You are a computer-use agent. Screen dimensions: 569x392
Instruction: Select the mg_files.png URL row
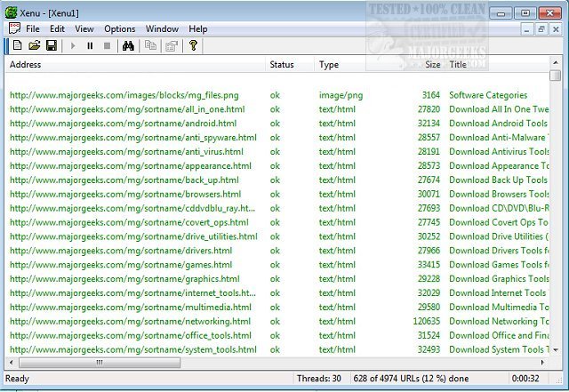[277, 95]
